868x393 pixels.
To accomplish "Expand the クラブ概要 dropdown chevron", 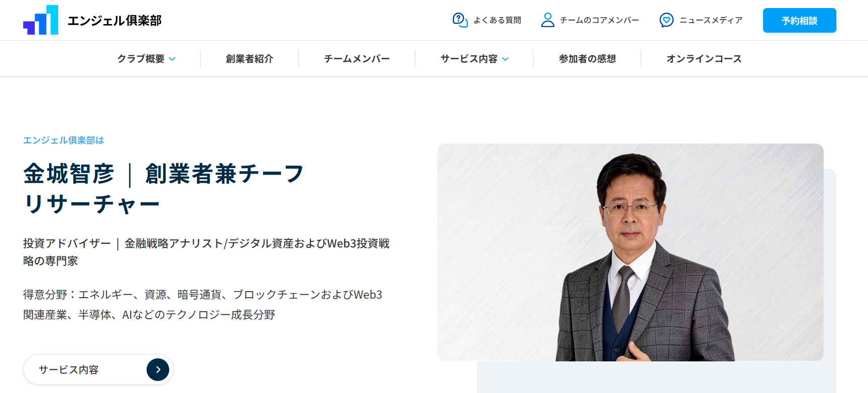I will (172, 59).
